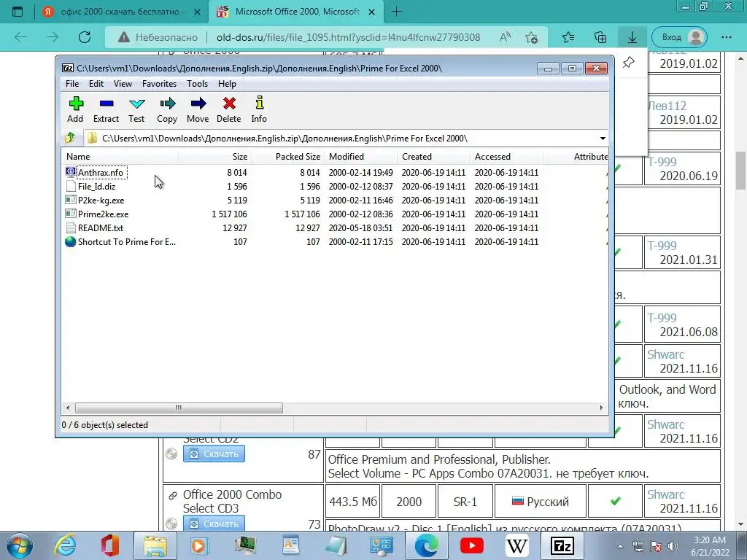Click the Test archive icon
This screenshot has width=747, height=560.
pos(136,109)
